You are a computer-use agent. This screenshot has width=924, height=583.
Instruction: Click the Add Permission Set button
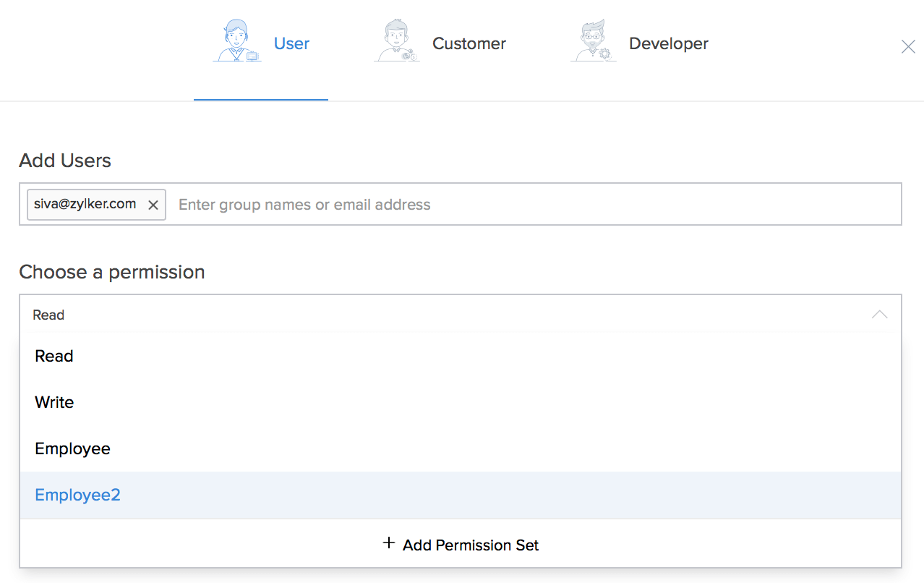coord(471,545)
